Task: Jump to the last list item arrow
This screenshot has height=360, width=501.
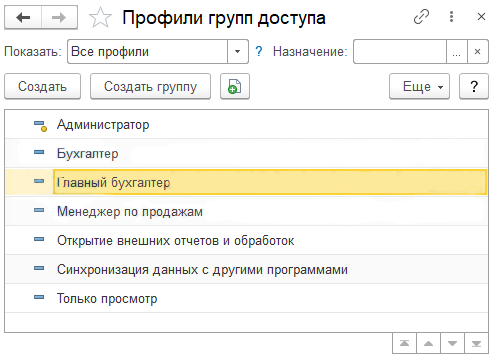Action: [x=476, y=343]
